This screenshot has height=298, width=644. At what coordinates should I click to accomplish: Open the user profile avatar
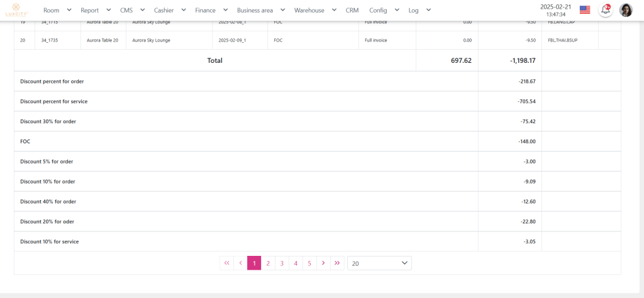pyautogui.click(x=626, y=10)
